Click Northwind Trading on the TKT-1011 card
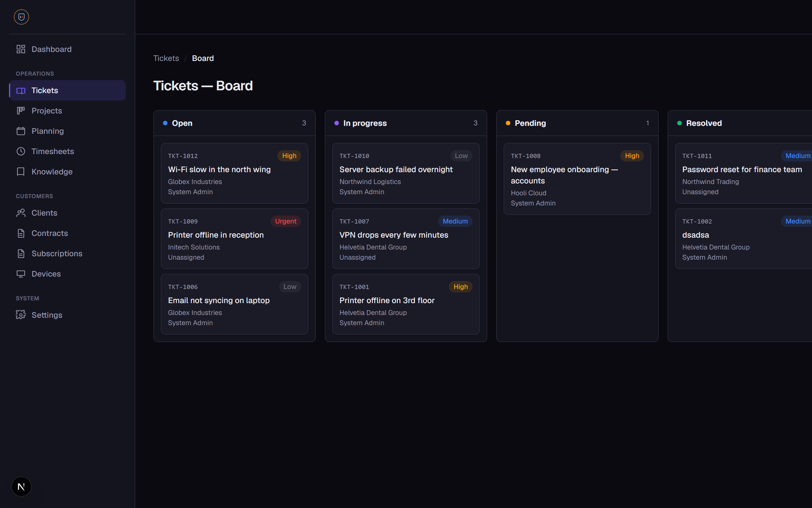Screen dimensions: 812x508 point(710,181)
